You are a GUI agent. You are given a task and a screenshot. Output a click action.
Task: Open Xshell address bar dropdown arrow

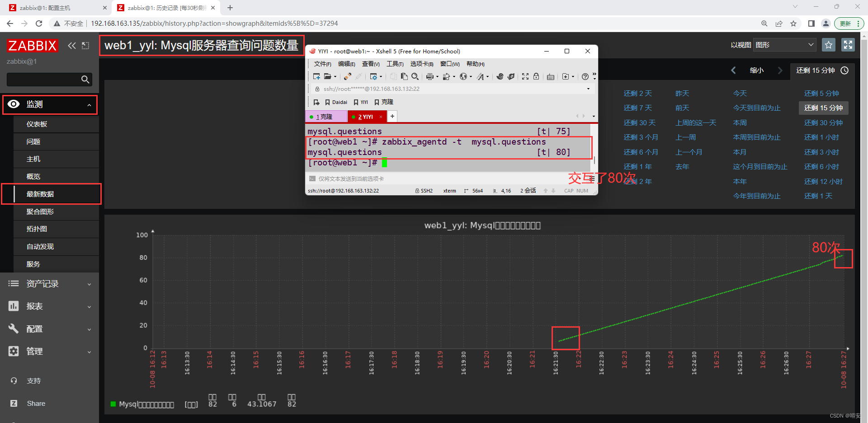point(588,89)
